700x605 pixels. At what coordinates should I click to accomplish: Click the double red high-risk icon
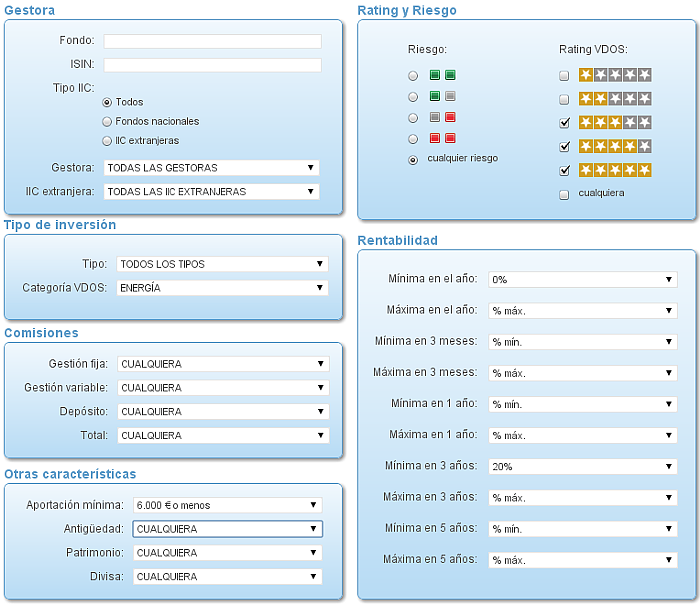point(442,138)
